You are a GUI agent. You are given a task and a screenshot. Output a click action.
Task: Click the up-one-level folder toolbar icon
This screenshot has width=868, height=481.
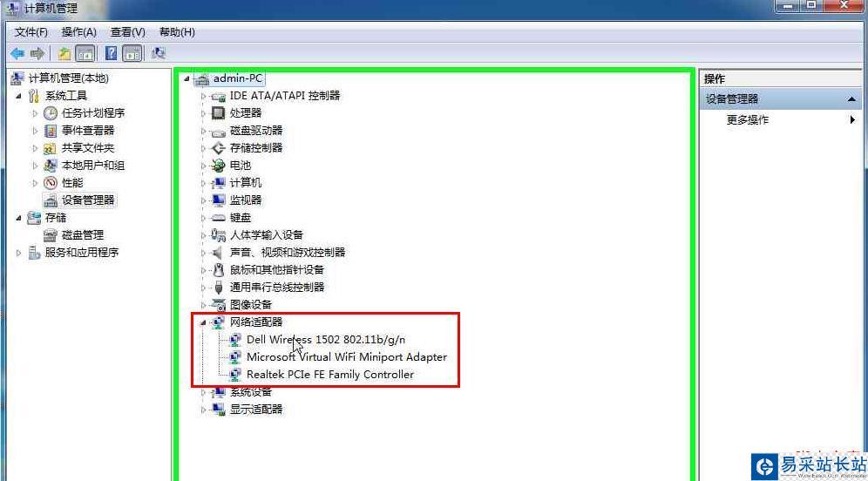pos(64,54)
